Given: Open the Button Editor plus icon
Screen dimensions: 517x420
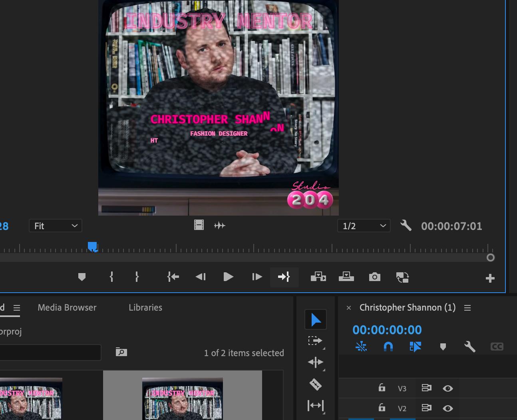Looking at the screenshot, I should click(490, 278).
